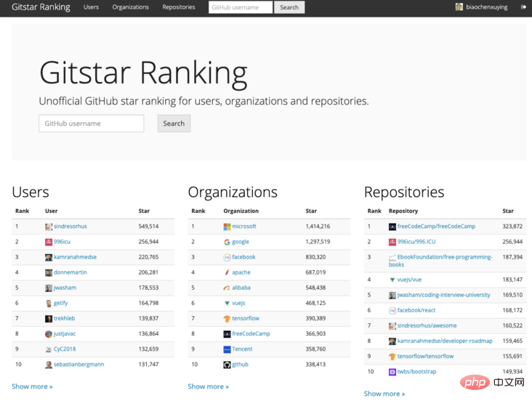
Task: Click the jwasham user avatar icon
Action: click(49, 288)
